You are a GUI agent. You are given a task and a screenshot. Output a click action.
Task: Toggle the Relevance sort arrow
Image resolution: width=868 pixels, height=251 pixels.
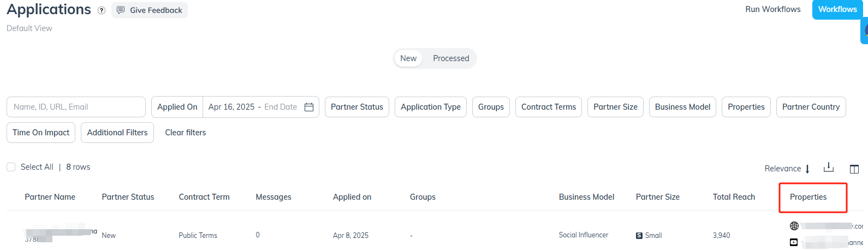pyautogui.click(x=807, y=169)
